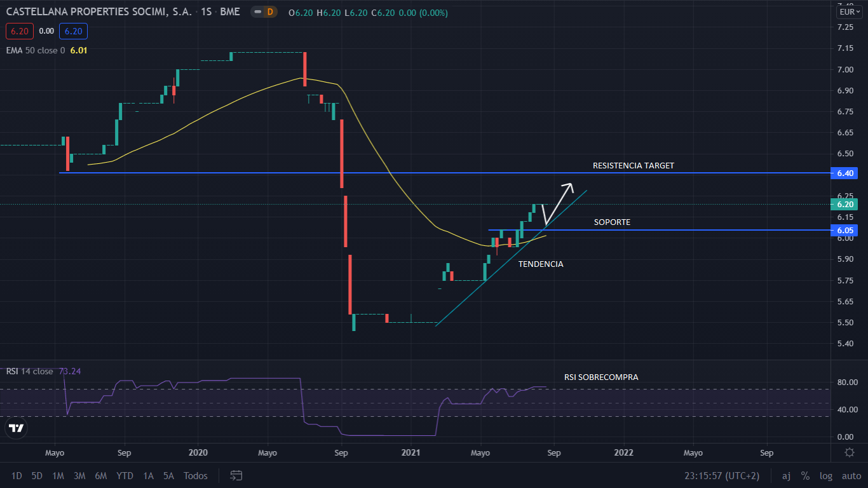Click the blue buy price box showing 6.20
Viewport: 868px width, 488px height.
[72, 30]
